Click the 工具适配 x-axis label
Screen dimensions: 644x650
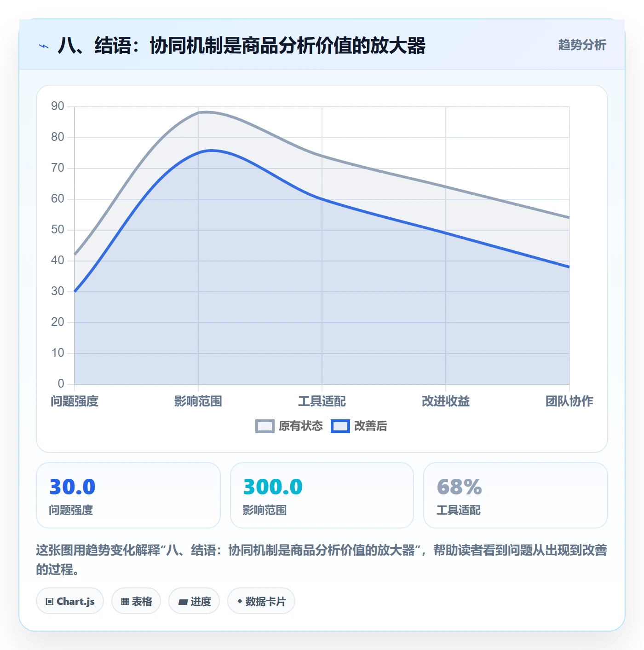pos(322,401)
